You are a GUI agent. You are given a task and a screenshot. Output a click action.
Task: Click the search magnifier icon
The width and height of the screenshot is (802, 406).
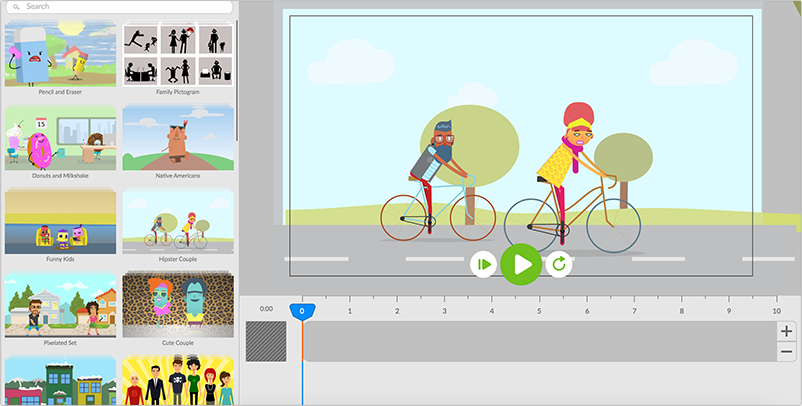pyautogui.click(x=16, y=7)
